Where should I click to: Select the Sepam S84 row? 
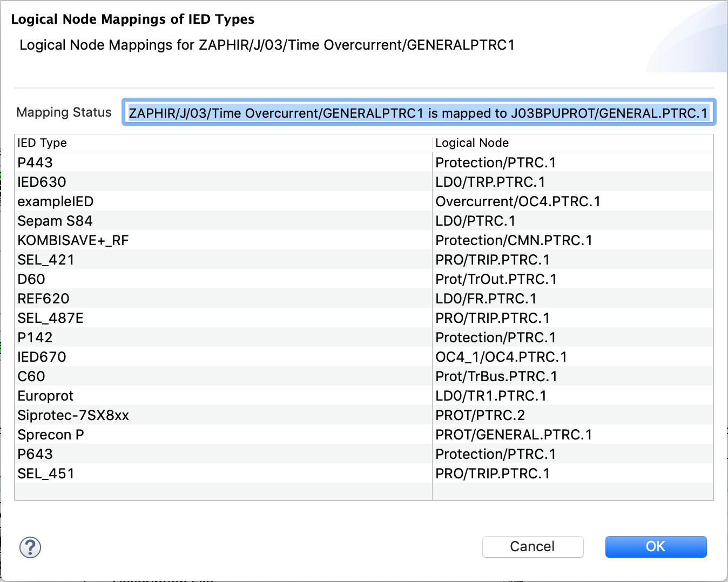(55, 221)
